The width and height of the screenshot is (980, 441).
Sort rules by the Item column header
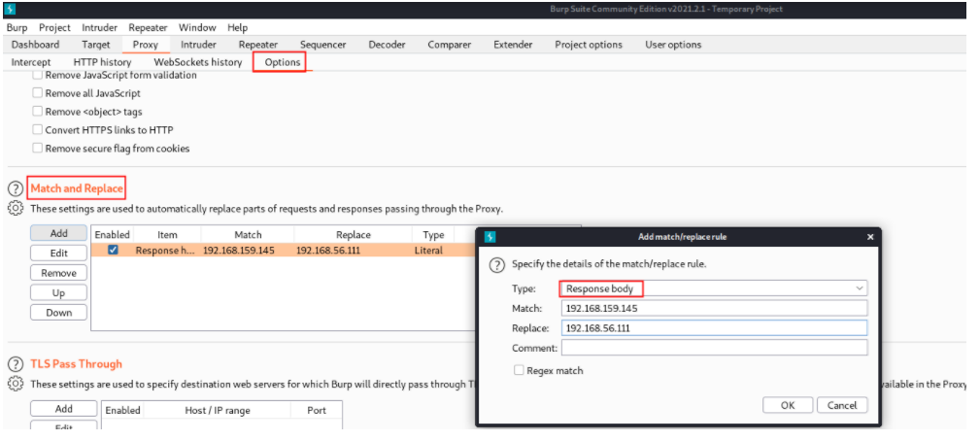tap(167, 235)
